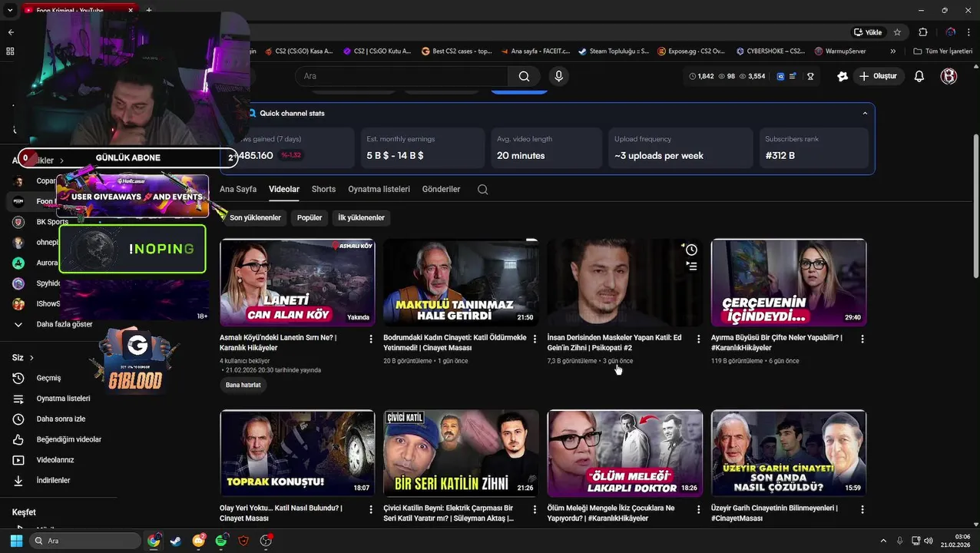The width and height of the screenshot is (980, 553).
Task: Open Steam Topluluğu bookmark
Action: (614, 51)
